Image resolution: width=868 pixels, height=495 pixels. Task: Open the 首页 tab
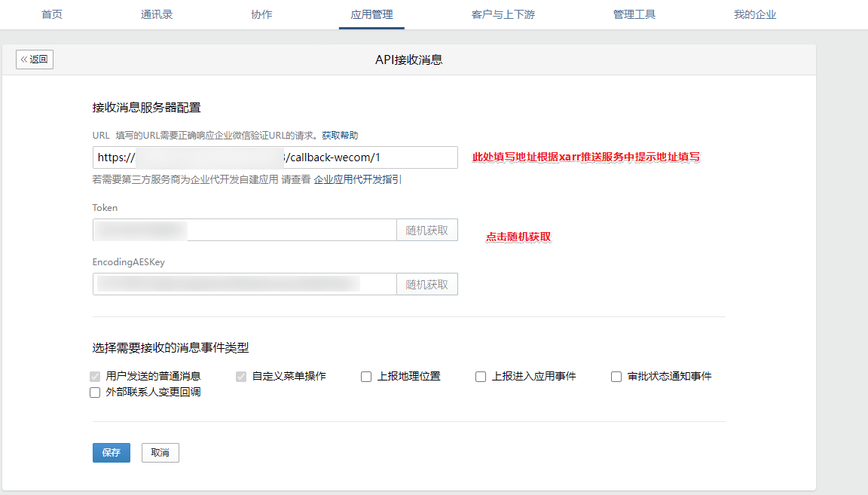(52, 14)
